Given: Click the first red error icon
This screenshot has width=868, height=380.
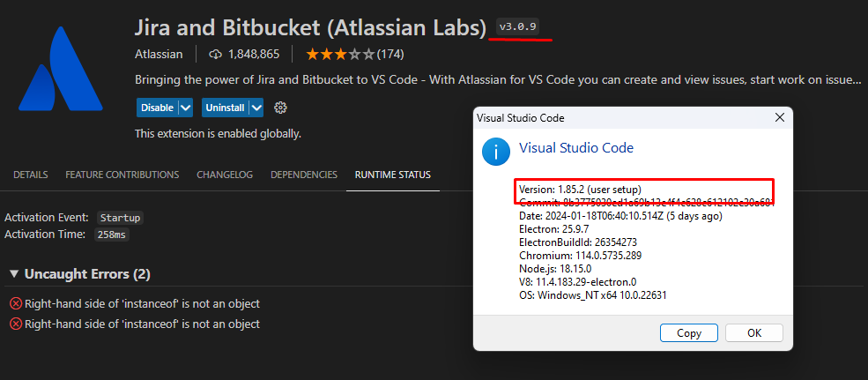Looking at the screenshot, I should 16,303.
